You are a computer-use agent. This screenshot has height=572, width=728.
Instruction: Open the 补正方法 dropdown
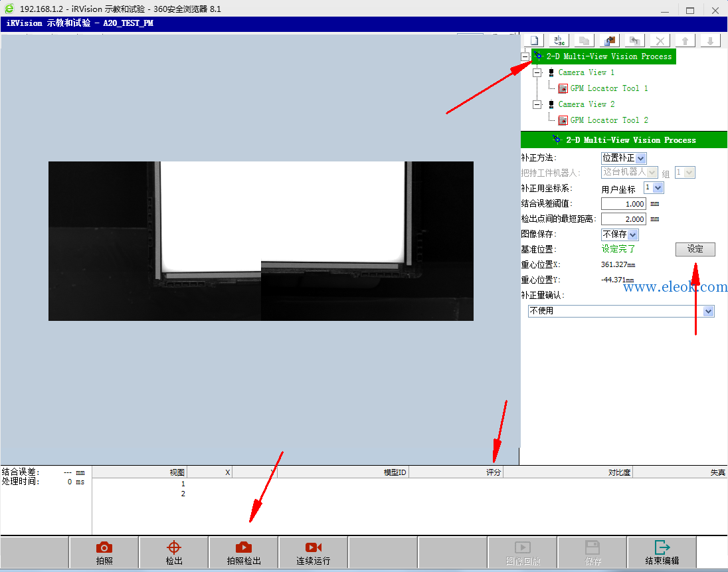tap(624, 158)
